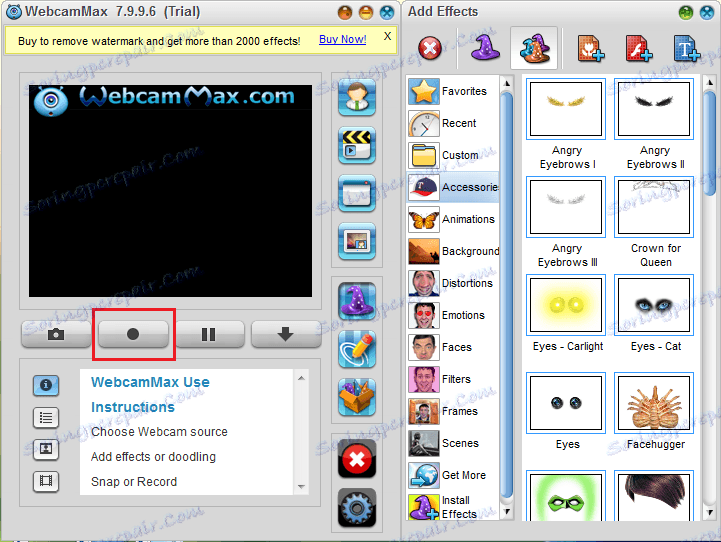Open the Animations category

453,219
